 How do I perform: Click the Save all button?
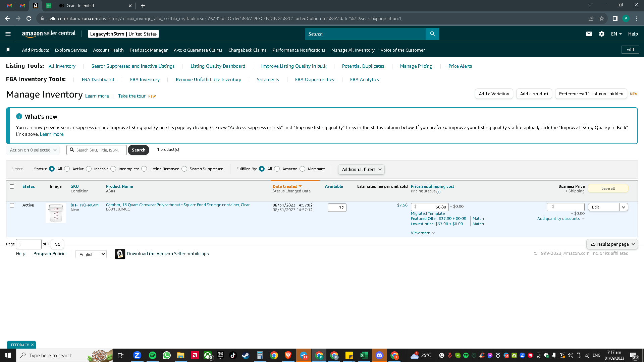[x=608, y=188]
